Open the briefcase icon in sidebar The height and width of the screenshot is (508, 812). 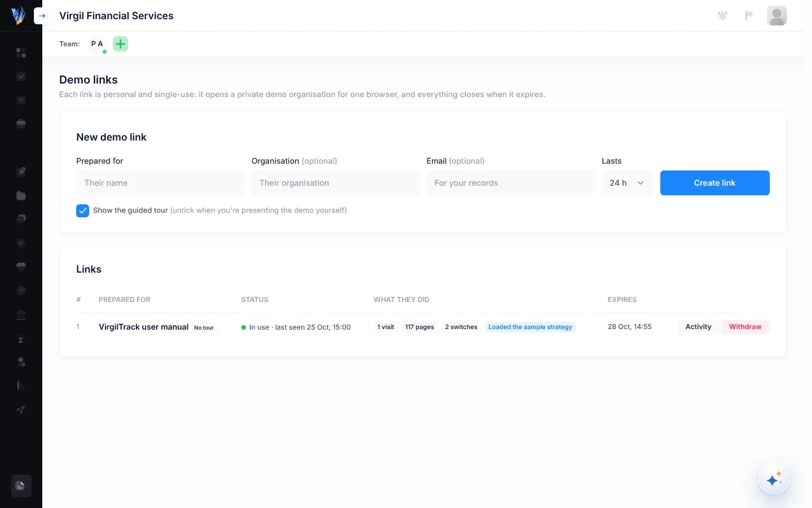(21, 124)
